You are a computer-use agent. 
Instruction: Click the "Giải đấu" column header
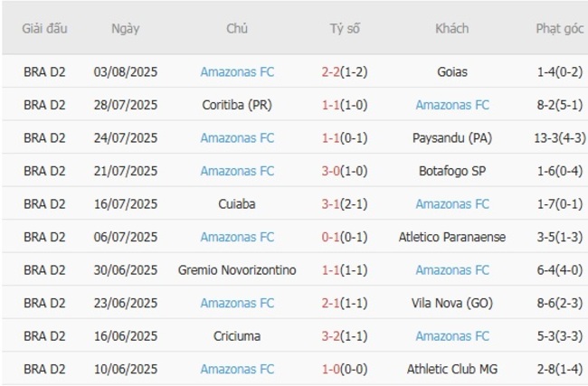[x=44, y=29]
